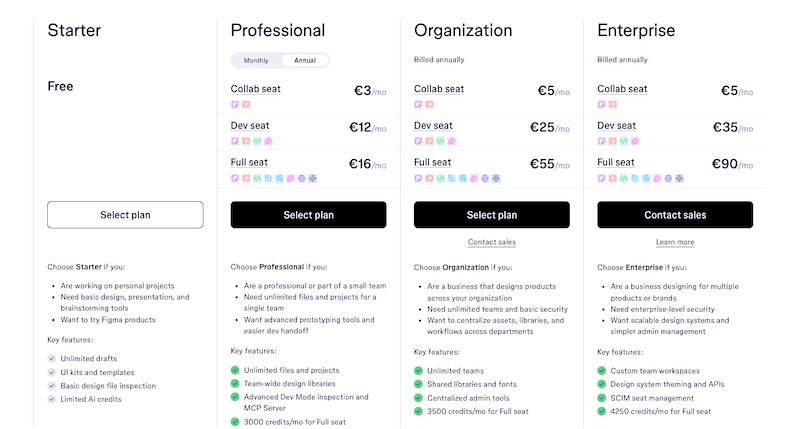Click the purple FigJam icon under Professional Collab seat
800x429 pixels.
(x=235, y=105)
